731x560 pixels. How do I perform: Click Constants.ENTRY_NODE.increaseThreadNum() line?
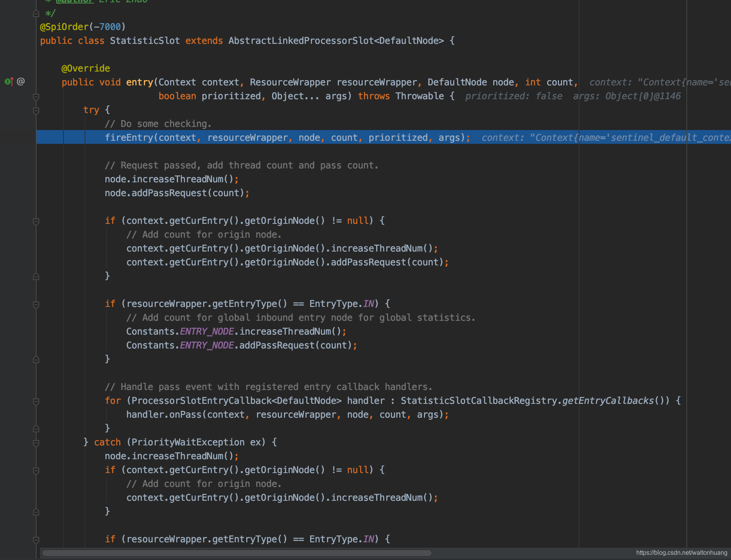[236, 332]
